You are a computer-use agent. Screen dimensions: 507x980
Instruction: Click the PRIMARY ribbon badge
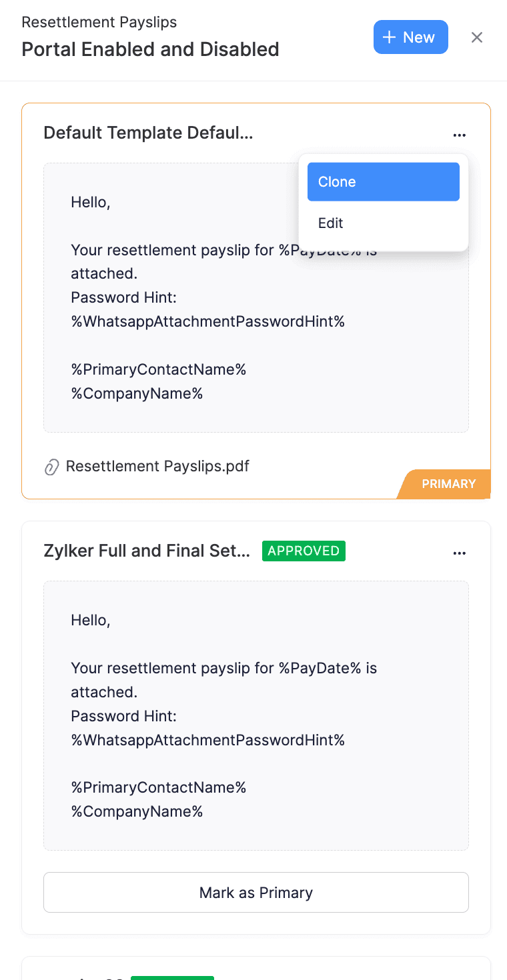click(448, 484)
